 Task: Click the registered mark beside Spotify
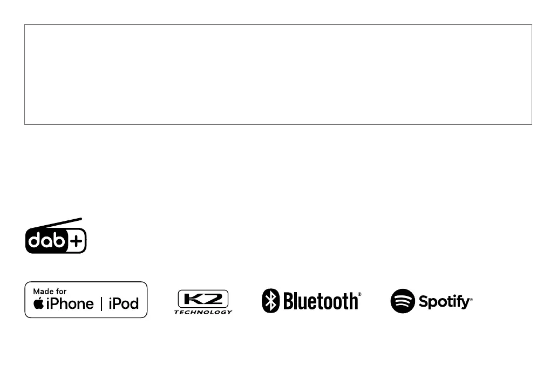click(x=471, y=300)
